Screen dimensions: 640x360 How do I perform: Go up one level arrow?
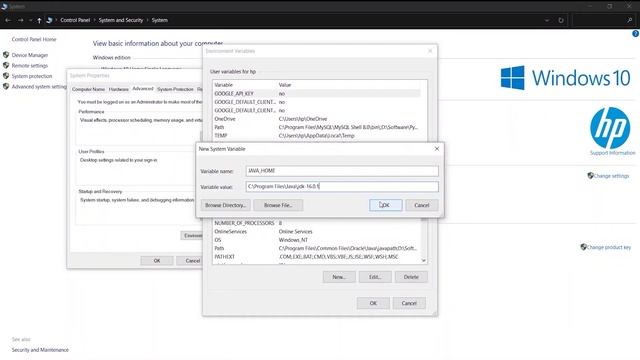point(39,20)
